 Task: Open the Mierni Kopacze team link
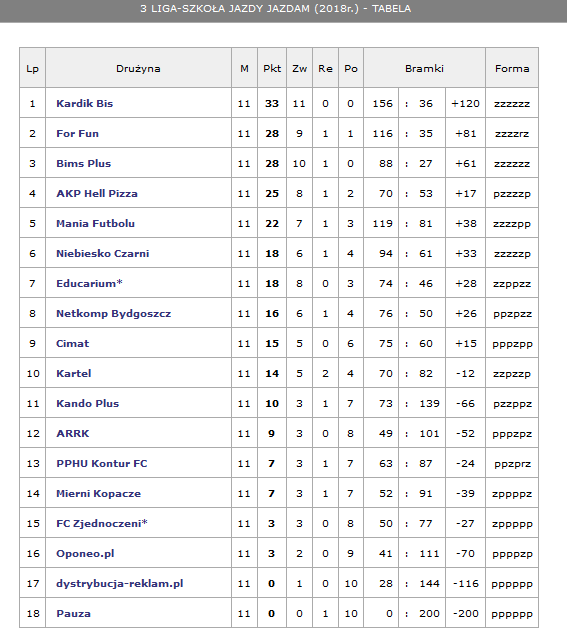coord(99,494)
